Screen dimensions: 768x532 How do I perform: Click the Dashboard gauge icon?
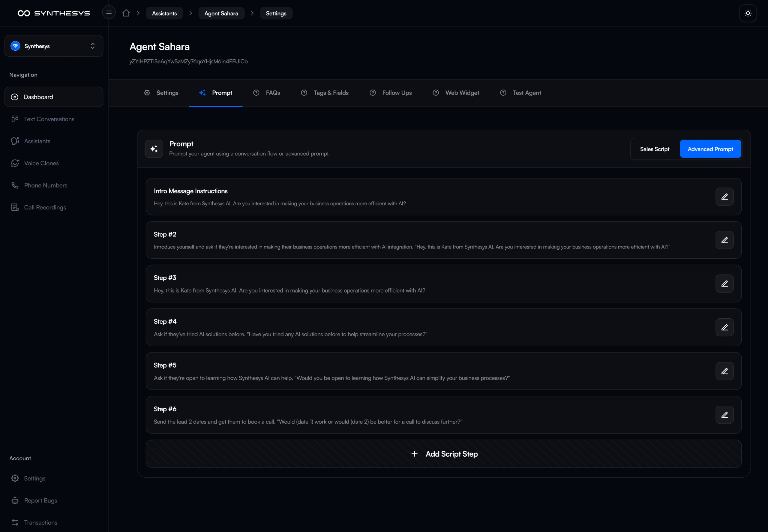(15, 97)
